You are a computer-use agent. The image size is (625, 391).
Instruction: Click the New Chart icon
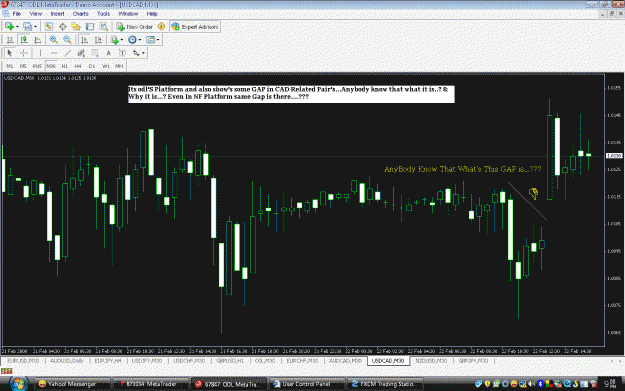click(x=10, y=27)
